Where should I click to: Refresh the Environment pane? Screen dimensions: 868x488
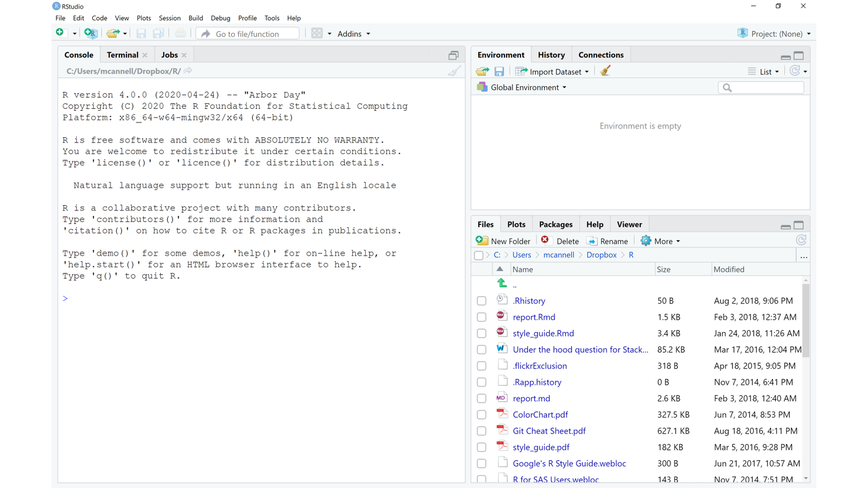[x=795, y=71]
